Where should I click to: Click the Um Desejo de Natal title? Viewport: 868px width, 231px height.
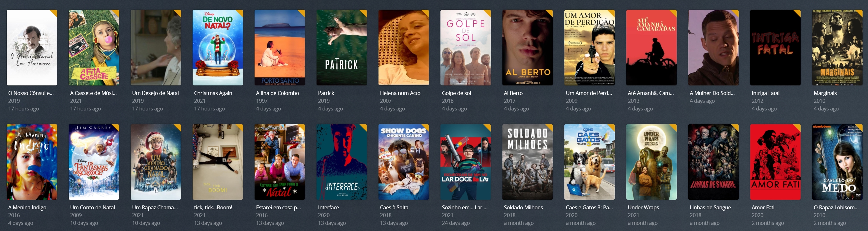(155, 93)
